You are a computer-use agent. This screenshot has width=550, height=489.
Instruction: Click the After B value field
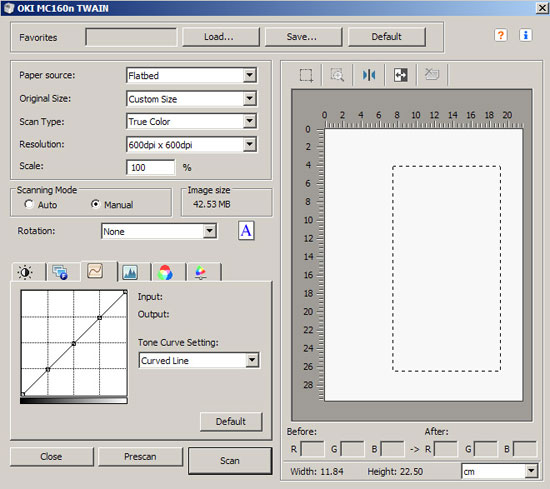[x=525, y=449]
